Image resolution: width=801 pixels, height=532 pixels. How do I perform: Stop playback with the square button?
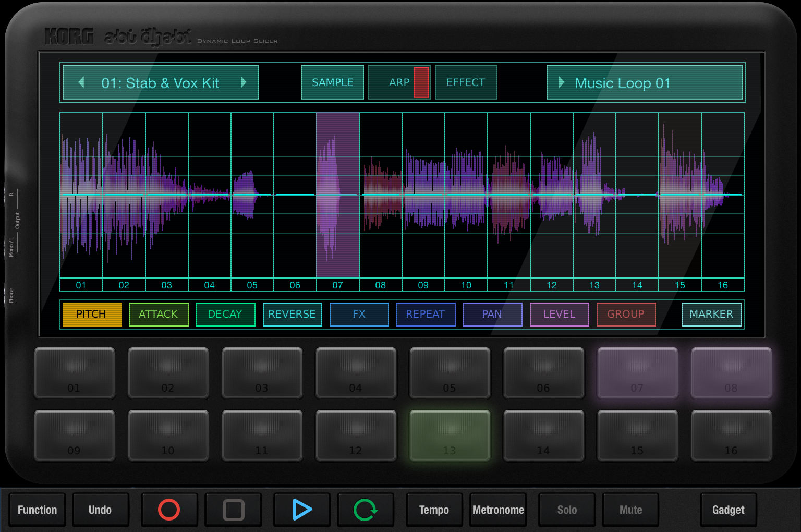click(233, 510)
